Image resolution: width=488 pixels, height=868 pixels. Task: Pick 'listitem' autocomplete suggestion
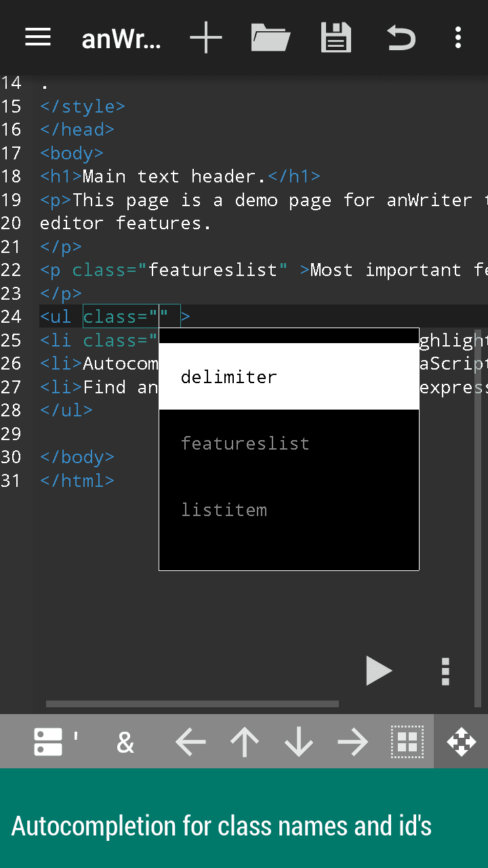(x=289, y=510)
